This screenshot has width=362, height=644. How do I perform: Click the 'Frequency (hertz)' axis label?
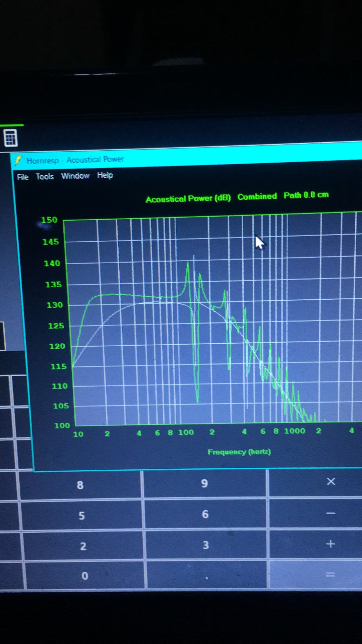(239, 452)
